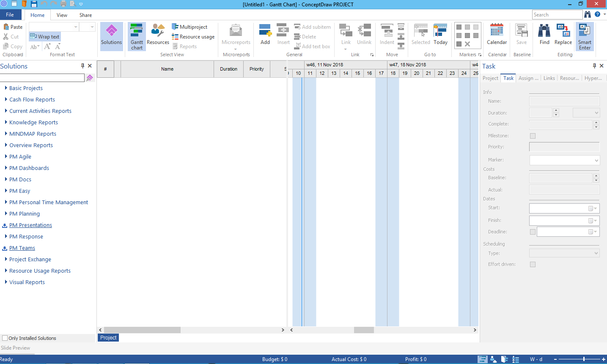Open the Assign tab in Task panel
Image resolution: width=607 pixels, height=364 pixels.
coord(528,78)
